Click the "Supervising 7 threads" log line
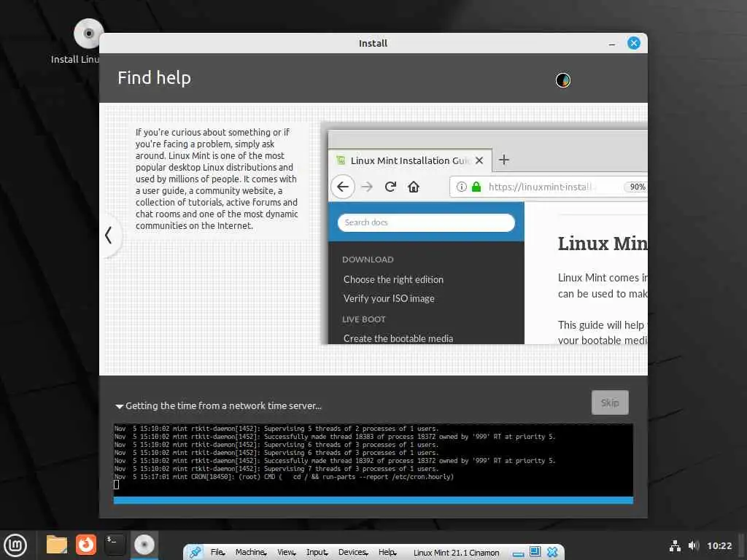 (276, 469)
